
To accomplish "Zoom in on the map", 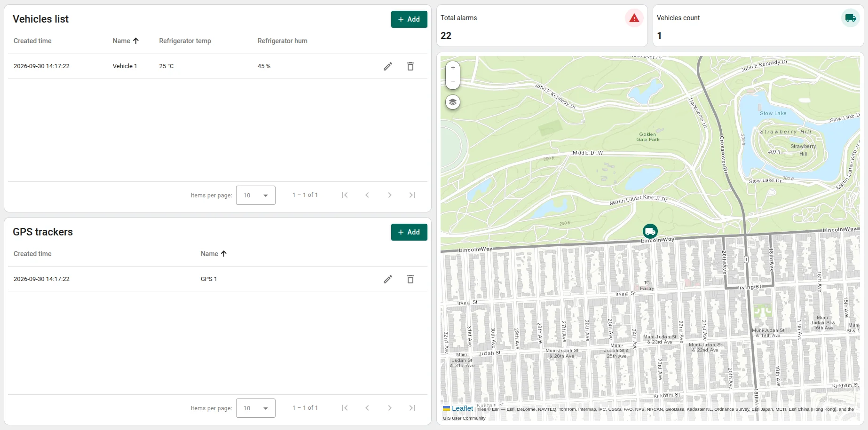I will coord(453,68).
